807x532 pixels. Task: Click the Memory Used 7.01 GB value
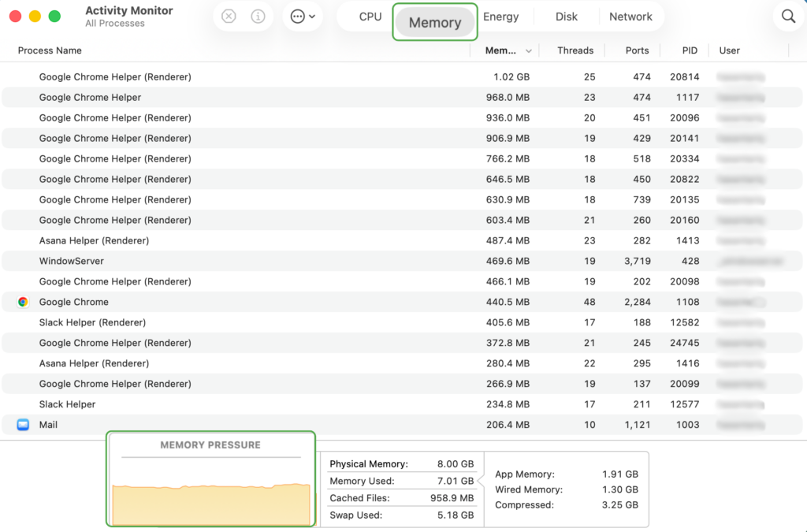pyautogui.click(x=455, y=481)
